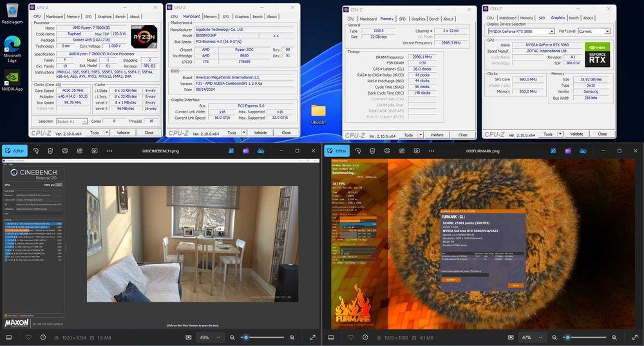Select the NVIDIA App desktop shortcut
This screenshot has width=644, height=346.
[x=12, y=81]
